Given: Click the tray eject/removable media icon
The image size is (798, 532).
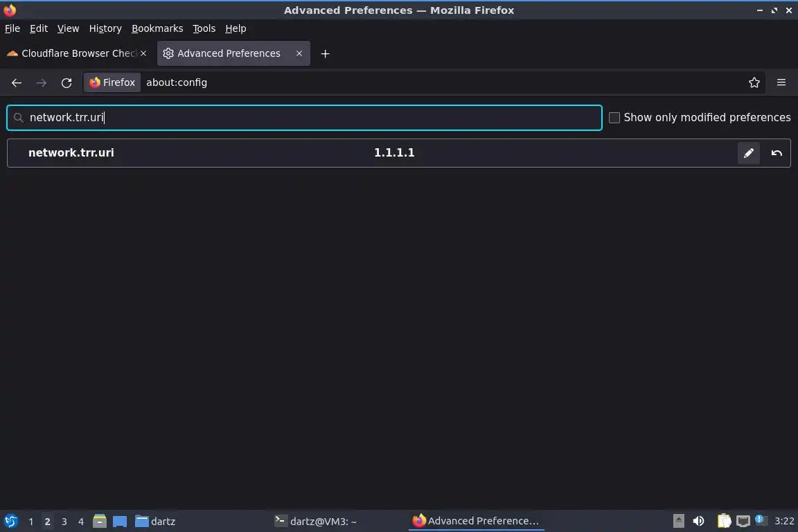Looking at the screenshot, I should click(x=678, y=521).
